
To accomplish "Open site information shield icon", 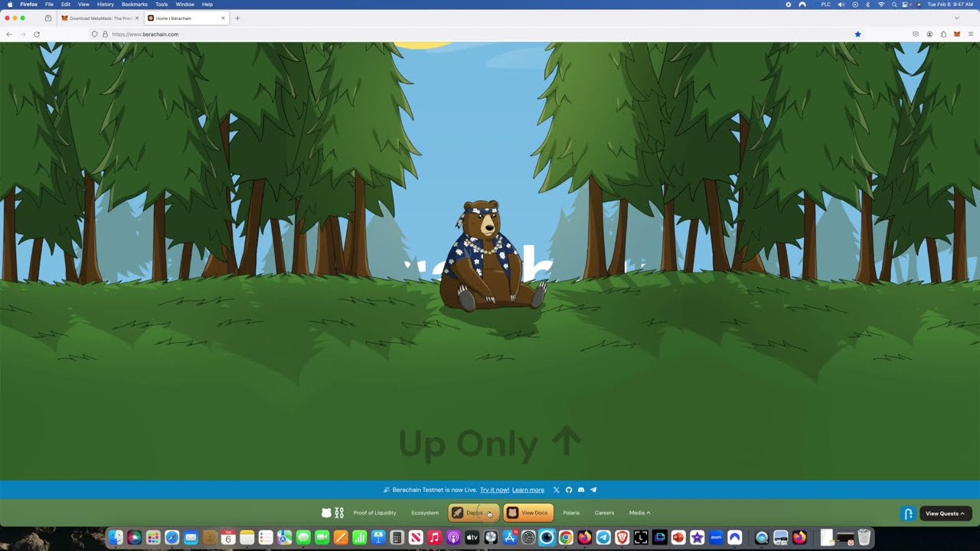I will pos(95,34).
